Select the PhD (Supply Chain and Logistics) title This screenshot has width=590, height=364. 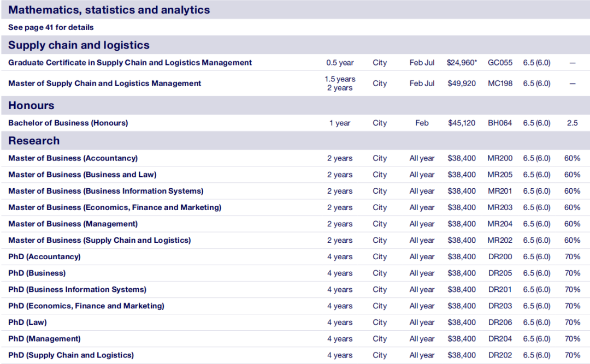(x=71, y=355)
